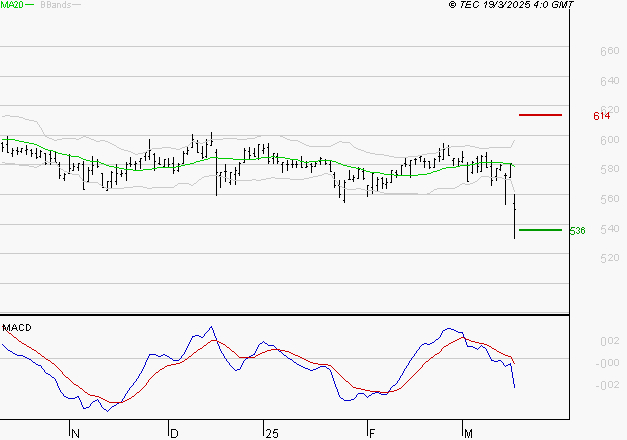Click the green MA20 legend line sample
This screenshot has width=627, height=440.
[29, 5]
